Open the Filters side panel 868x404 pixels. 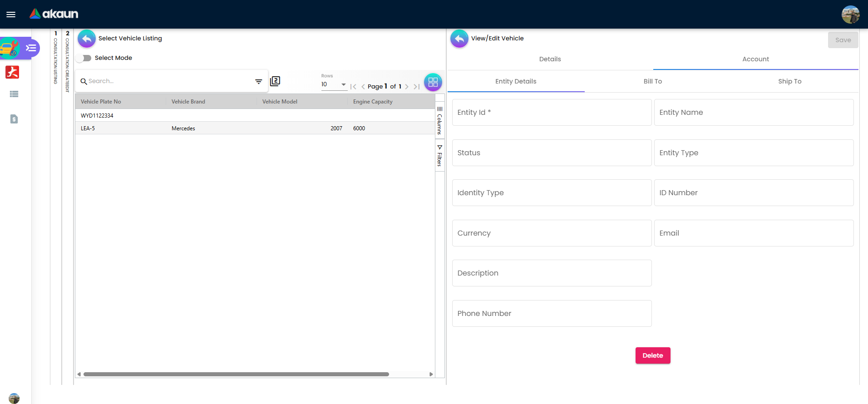(x=439, y=156)
